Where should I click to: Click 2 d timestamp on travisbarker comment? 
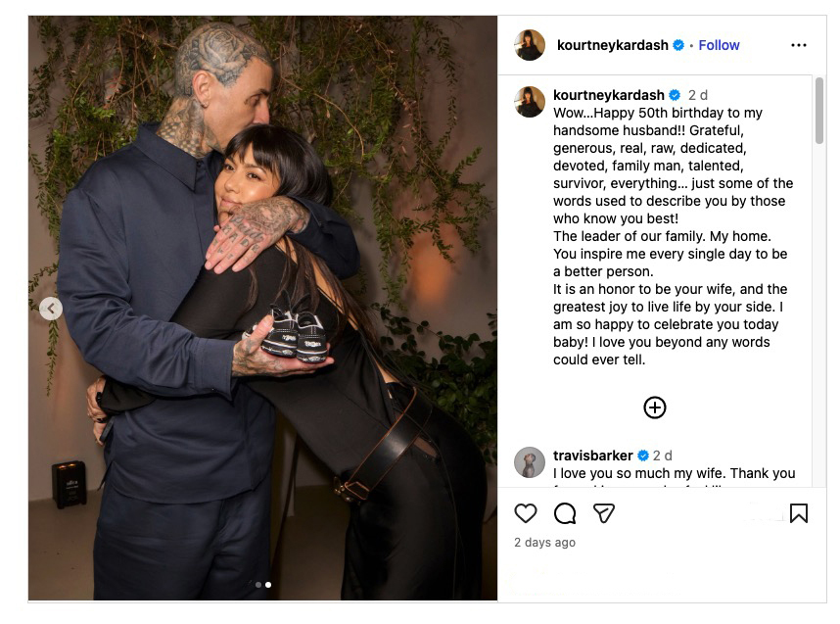point(662,456)
